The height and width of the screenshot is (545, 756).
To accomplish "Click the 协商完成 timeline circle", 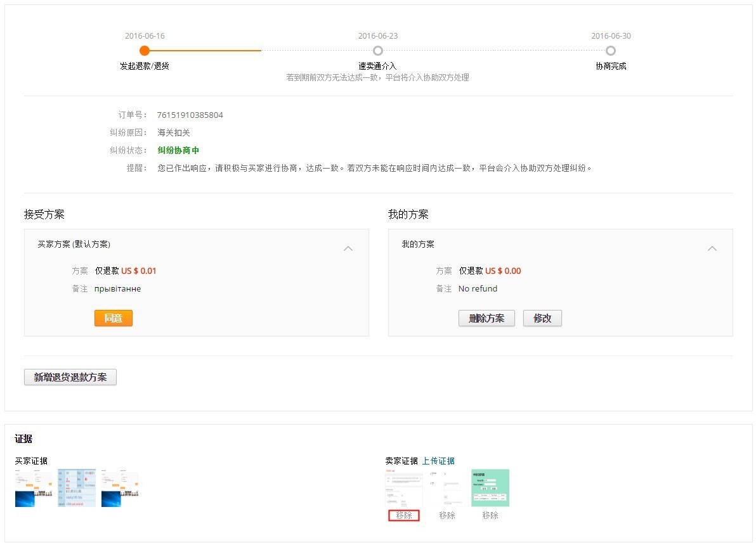I will 610,50.
